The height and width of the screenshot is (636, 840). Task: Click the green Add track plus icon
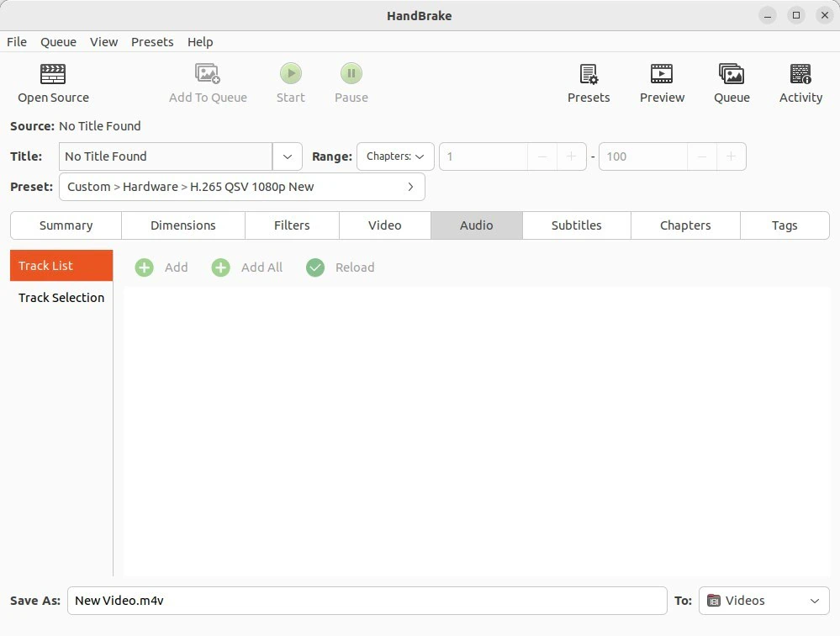(144, 268)
